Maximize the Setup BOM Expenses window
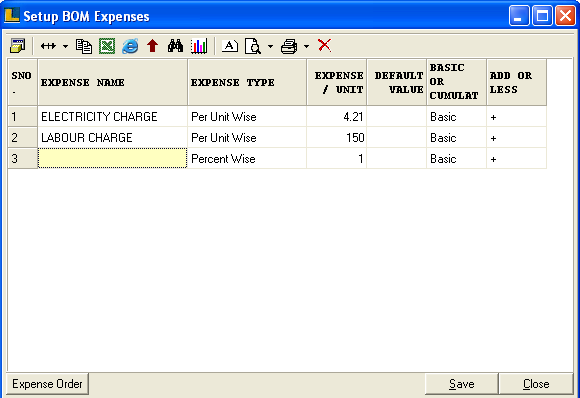This screenshot has height=398, width=580. [542, 16]
